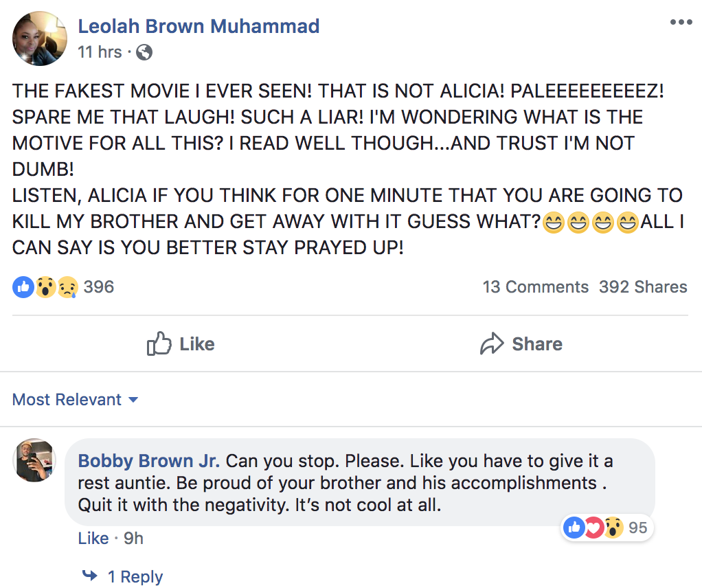The width and height of the screenshot is (702, 588).
Task: Click the post's blue like reaction icon
Action: coord(23,286)
